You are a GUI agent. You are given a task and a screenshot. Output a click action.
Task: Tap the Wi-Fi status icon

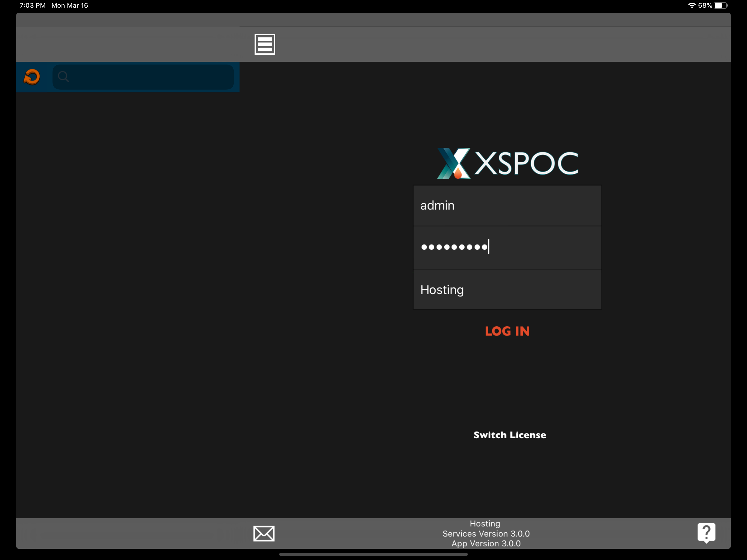[x=692, y=5]
